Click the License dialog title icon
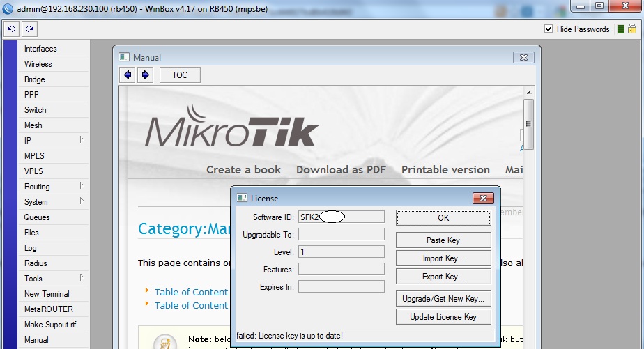 pyautogui.click(x=242, y=198)
